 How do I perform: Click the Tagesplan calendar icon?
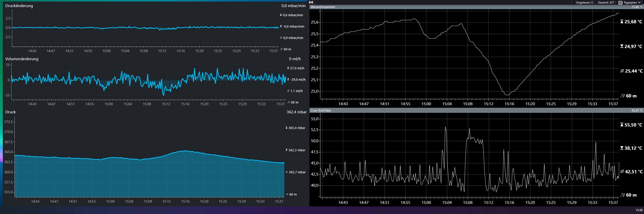click(620, 3)
